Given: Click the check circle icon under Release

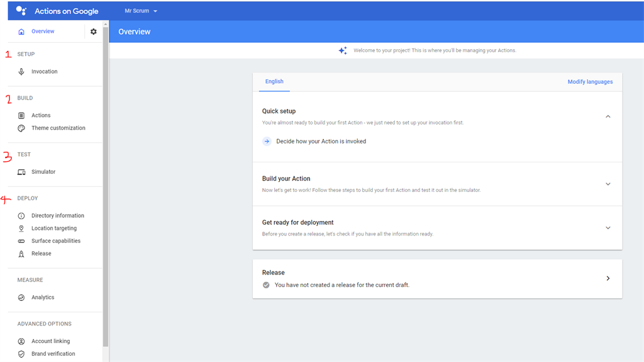Looking at the screenshot, I should pyautogui.click(x=266, y=285).
